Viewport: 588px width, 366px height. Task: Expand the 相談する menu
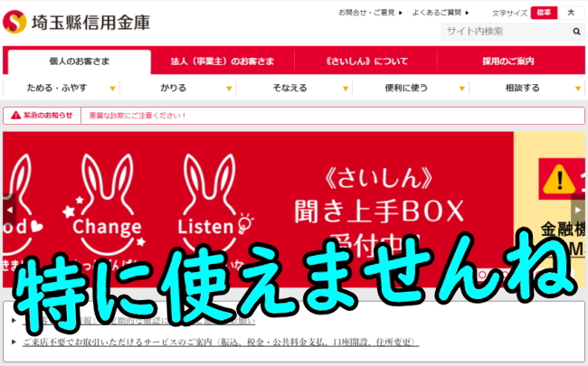(x=526, y=88)
